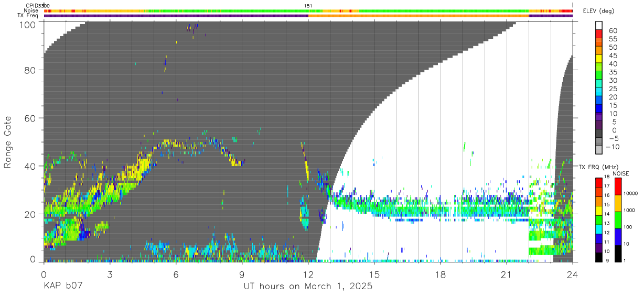Viewport: 644px width, 297px height.
Task: Click the orange segment of the TX Freq strip
Action: (418, 16)
